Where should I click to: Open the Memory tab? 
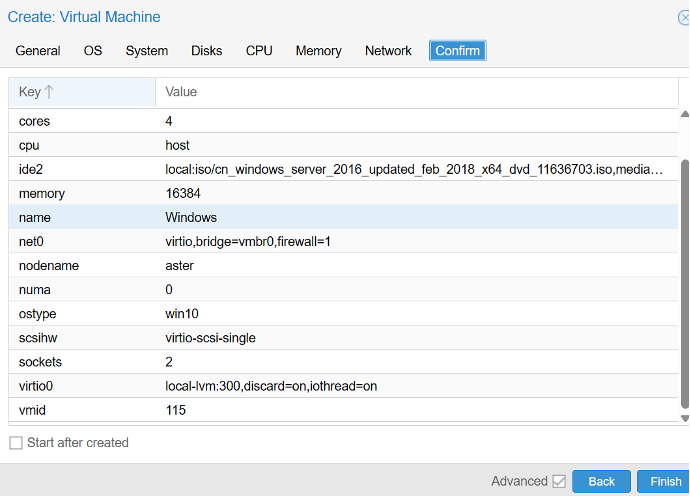(x=318, y=51)
